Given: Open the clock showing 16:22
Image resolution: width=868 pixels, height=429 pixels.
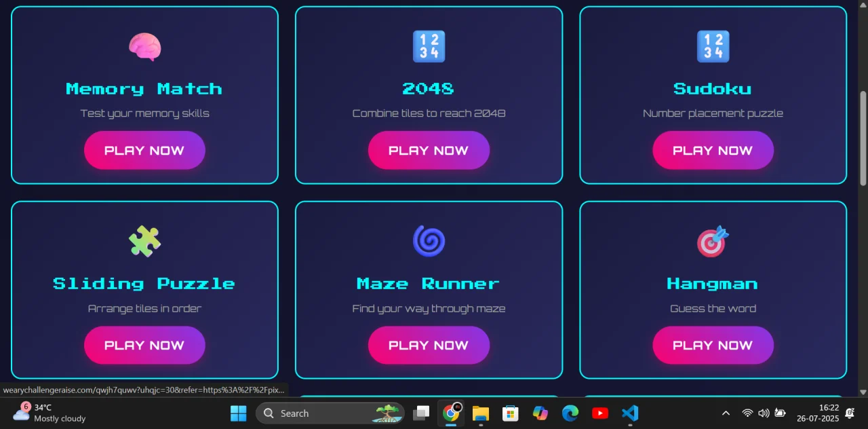Looking at the screenshot, I should 818,413.
